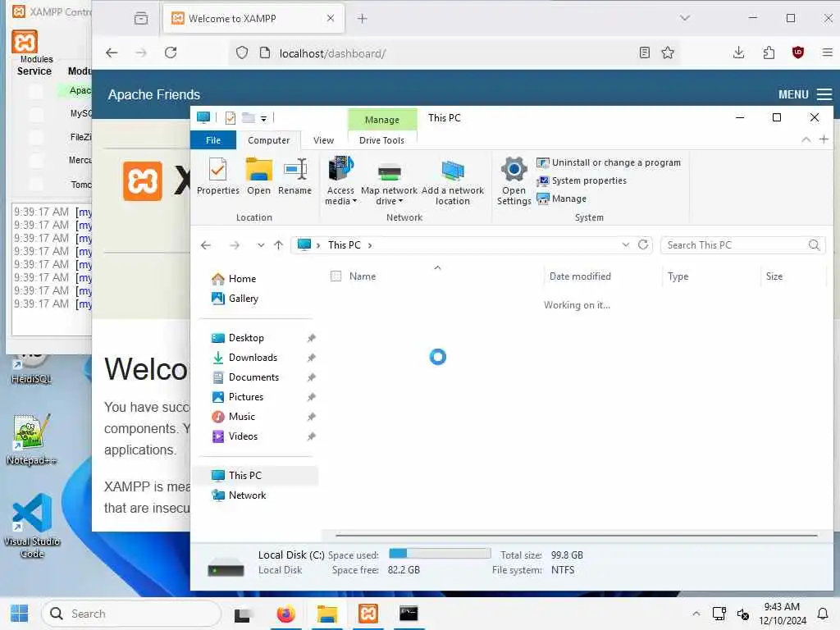The height and width of the screenshot is (630, 840).
Task: Sort by the Type column header
Action: pos(678,276)
